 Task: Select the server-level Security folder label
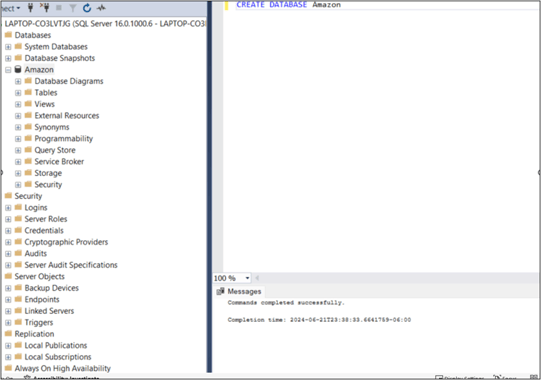pos(28,196)
